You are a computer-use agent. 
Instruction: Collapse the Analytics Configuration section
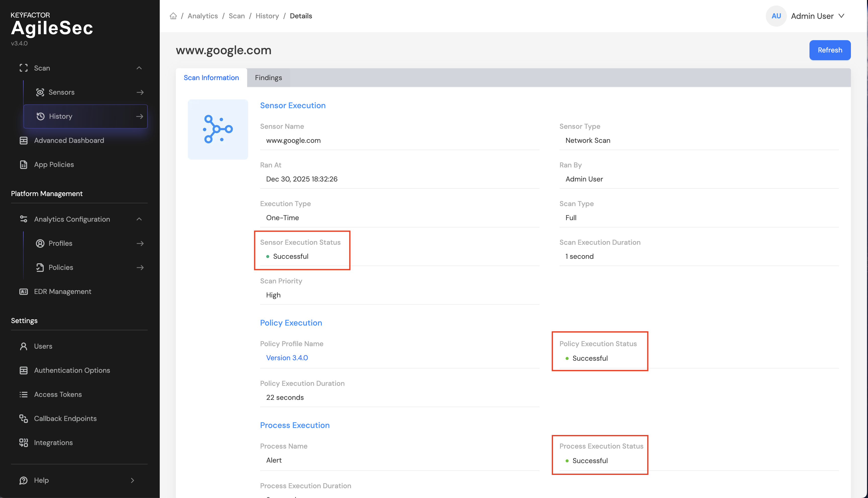point(139,219)
